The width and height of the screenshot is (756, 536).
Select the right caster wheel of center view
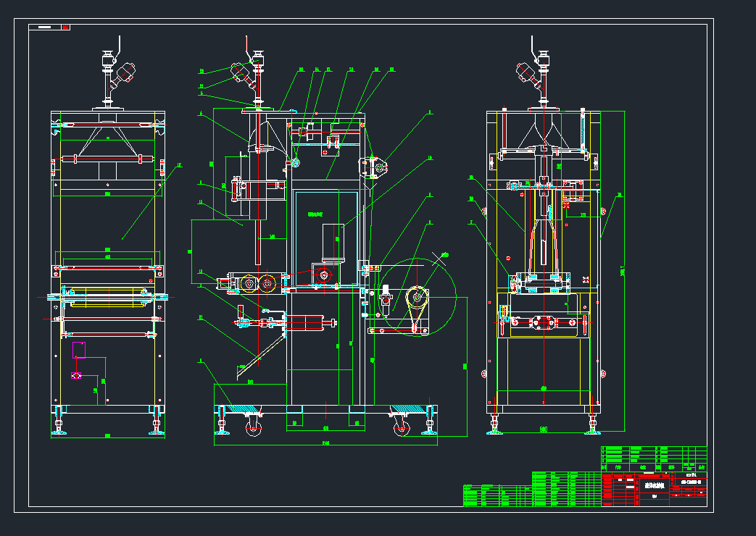(402, 429)
